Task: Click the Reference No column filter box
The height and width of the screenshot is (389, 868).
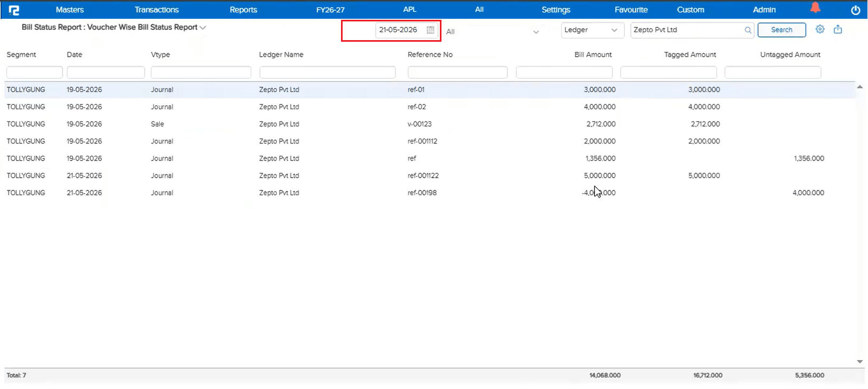Action: pyautogui.click(x=458, y=72)
